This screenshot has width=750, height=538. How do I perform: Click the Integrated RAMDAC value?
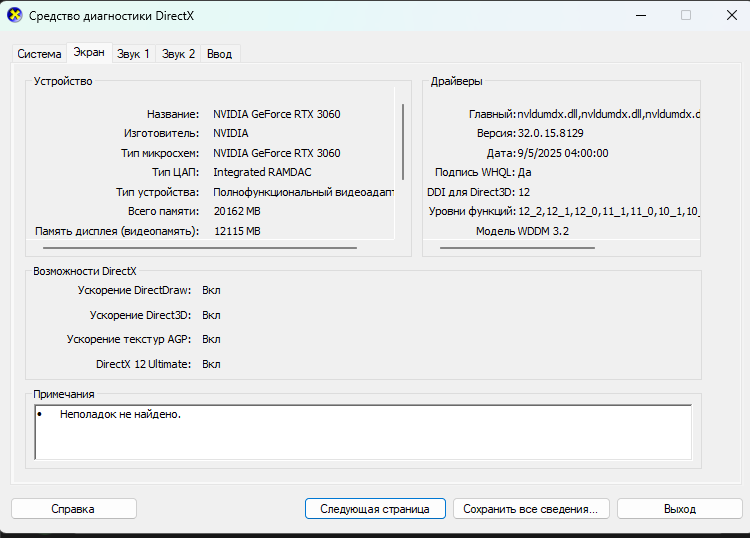coord(262,172)
